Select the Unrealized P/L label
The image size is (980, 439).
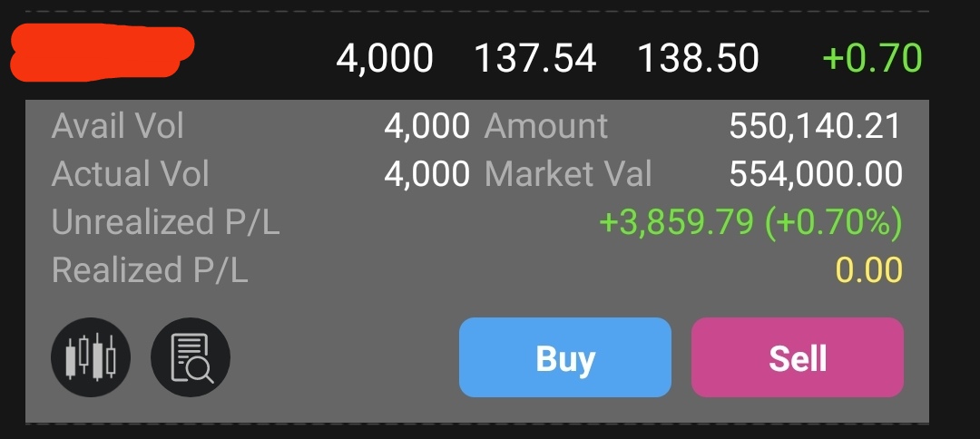[165, 221]
